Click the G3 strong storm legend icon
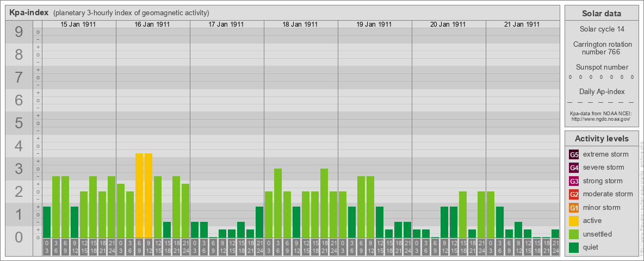Screen dimensions: 644x261 pos(574,181)
